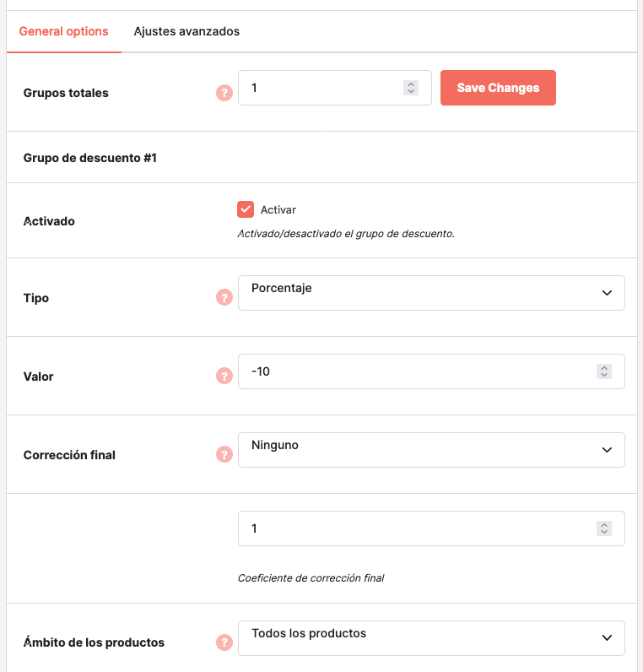Focus the Coeficiente de corrección final field
The height and width of the screenshot is (672, 643).
[431, 528]
